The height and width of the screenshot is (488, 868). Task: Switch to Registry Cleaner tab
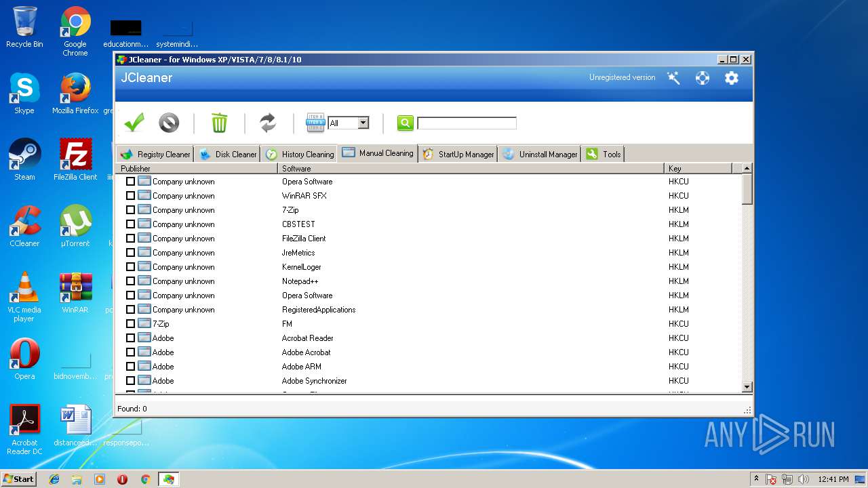coord(156,154)
